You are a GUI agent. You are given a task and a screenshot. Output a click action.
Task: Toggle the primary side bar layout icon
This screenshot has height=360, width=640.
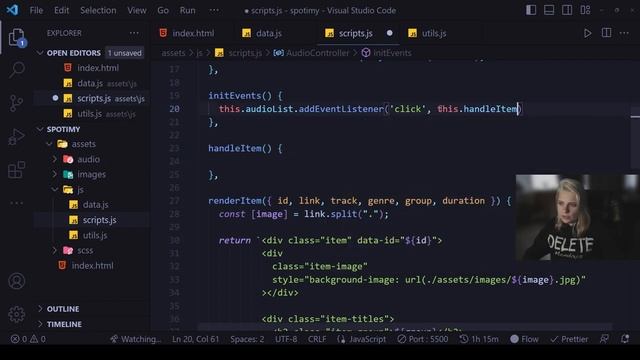tap(531, 10)
